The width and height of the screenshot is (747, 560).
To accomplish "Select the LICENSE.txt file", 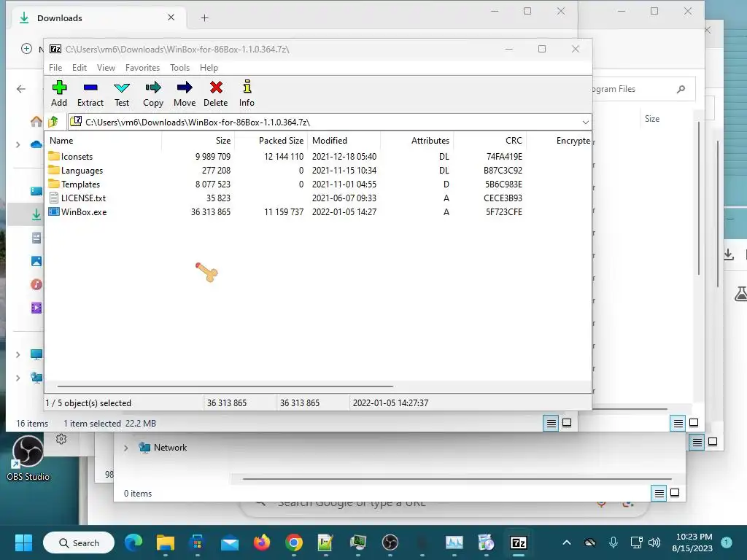I will (83, 198).
